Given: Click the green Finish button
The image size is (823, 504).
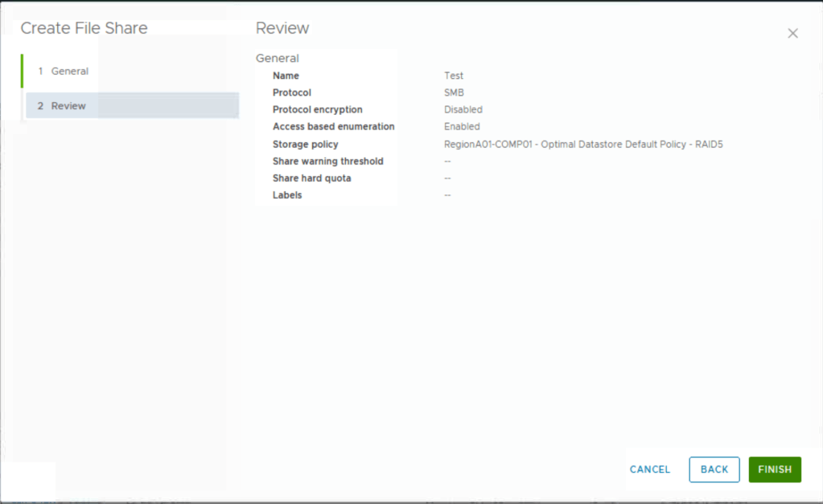Looking at the screenshot, I should tap(774, 469).
